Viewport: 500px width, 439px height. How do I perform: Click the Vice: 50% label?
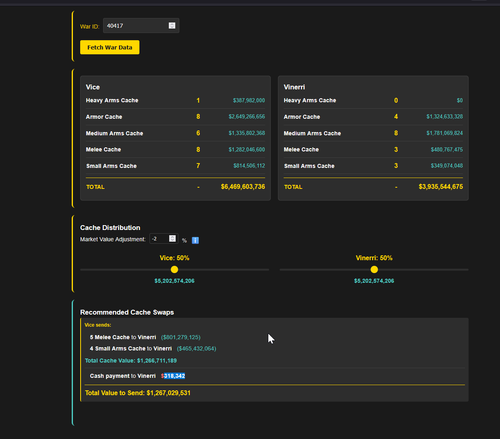174,258
